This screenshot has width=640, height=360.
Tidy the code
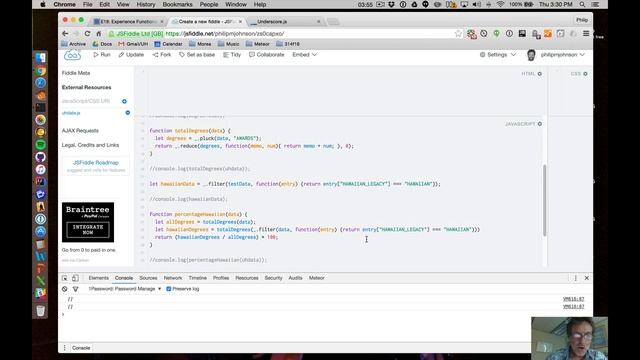[232, 55]
